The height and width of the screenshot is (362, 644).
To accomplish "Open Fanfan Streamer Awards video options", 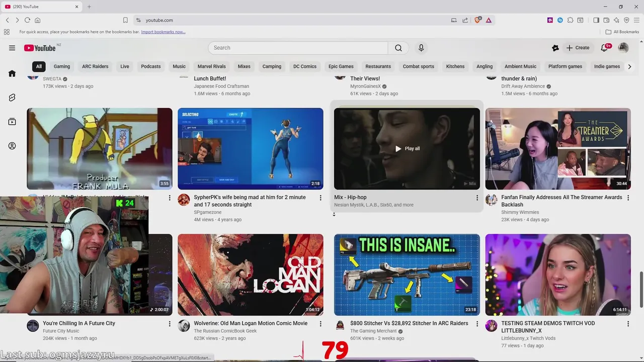I will [x=628, y=198].
